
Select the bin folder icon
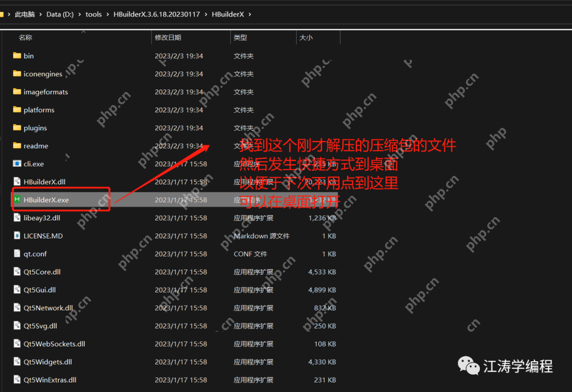[x=17, y=56]
